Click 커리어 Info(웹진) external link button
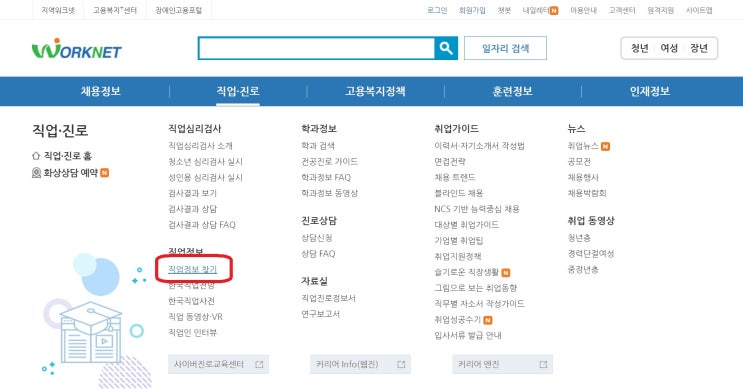This screenshot has height=389, width=743. 361,364
